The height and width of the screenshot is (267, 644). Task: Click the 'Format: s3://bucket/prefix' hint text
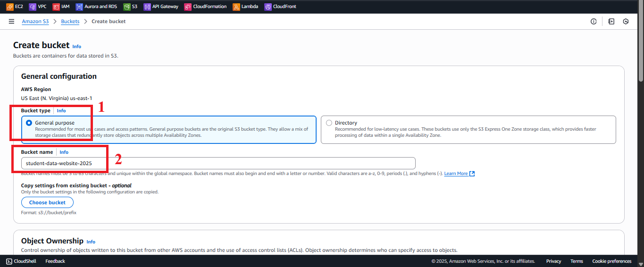[49, 212]
